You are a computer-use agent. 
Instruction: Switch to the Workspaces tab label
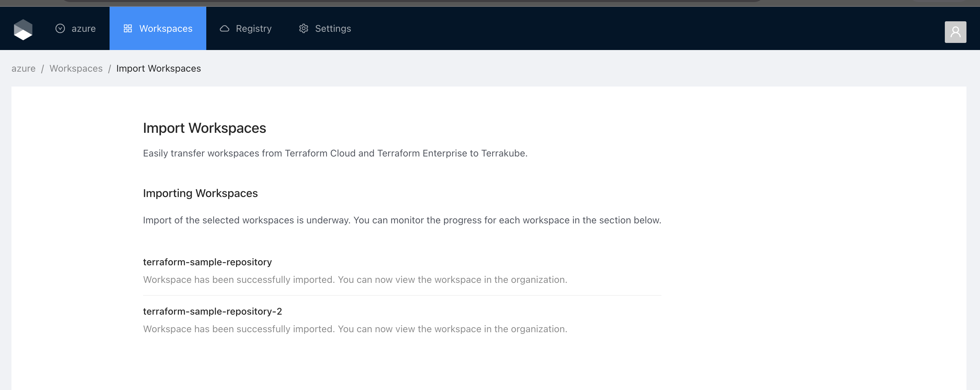click(165, 28)
